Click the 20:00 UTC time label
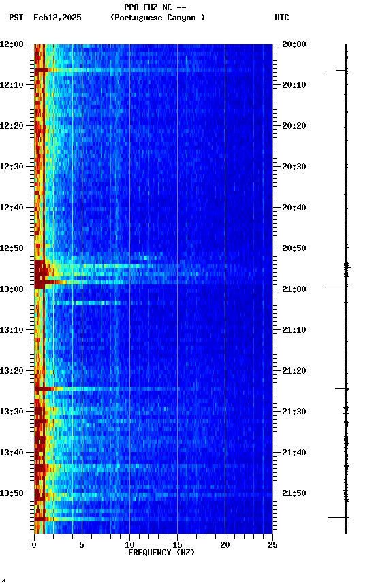Screen dimensions: 376x588 [294, 44]
